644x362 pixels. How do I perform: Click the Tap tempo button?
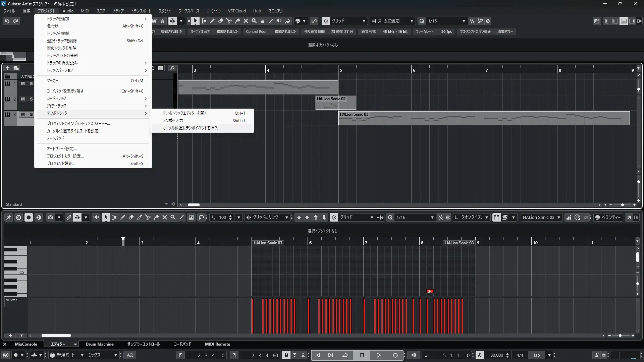536,355
